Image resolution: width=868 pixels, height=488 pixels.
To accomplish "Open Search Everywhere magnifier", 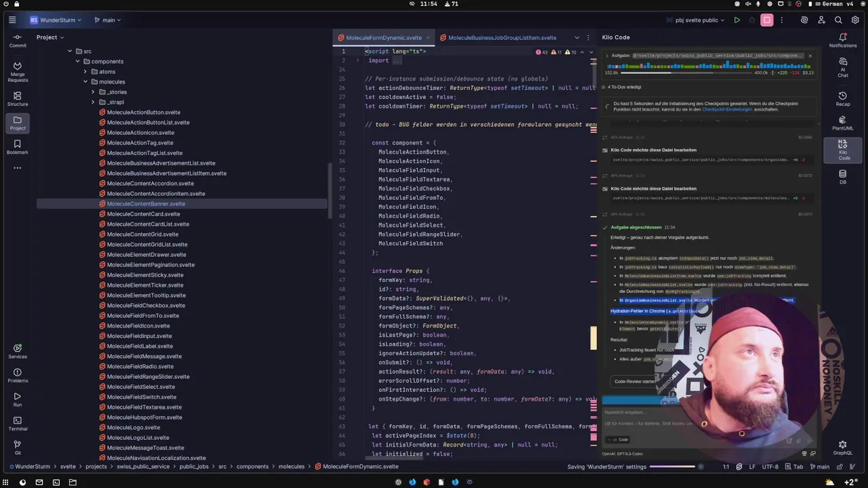I will pyautogui.click(x=838, y=20).
